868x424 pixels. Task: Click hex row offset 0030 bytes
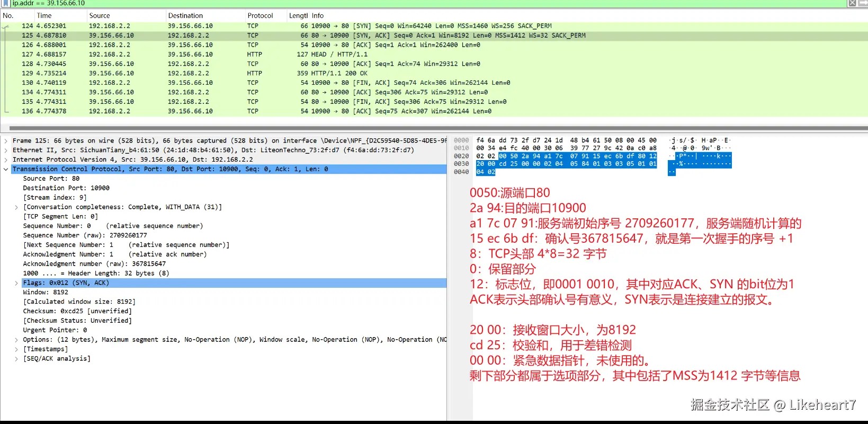pos(566,164)
